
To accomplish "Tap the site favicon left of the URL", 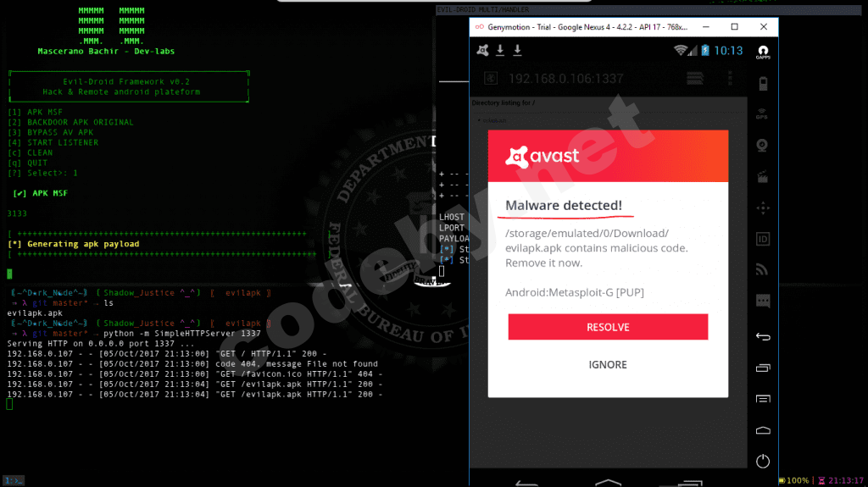I will click(x=491, y=79).
